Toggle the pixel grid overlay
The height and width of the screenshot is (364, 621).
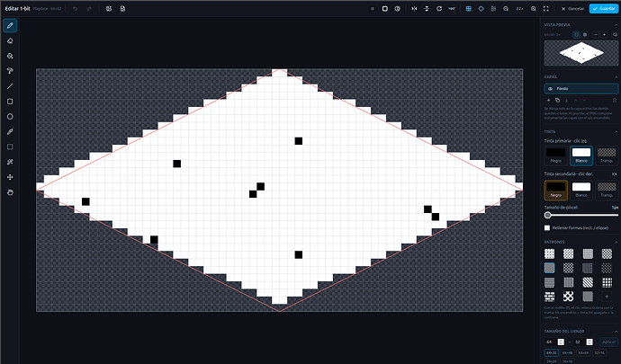coord(469,9)
